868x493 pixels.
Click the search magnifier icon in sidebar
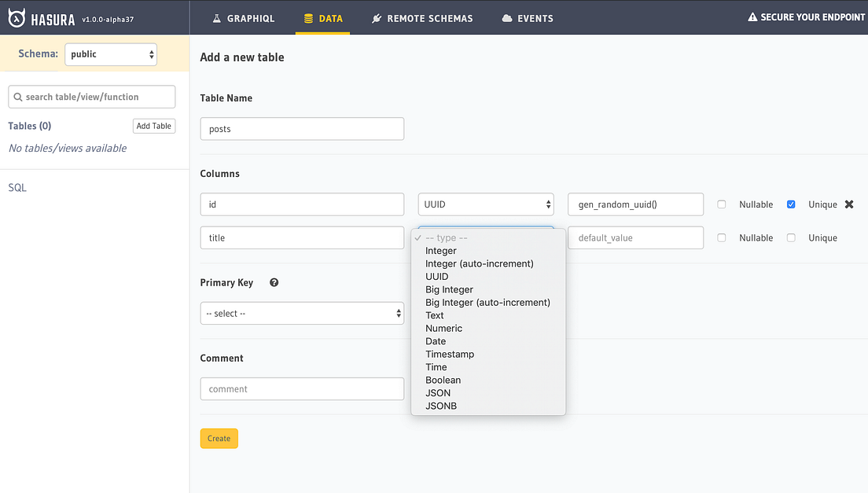point(17,96)
